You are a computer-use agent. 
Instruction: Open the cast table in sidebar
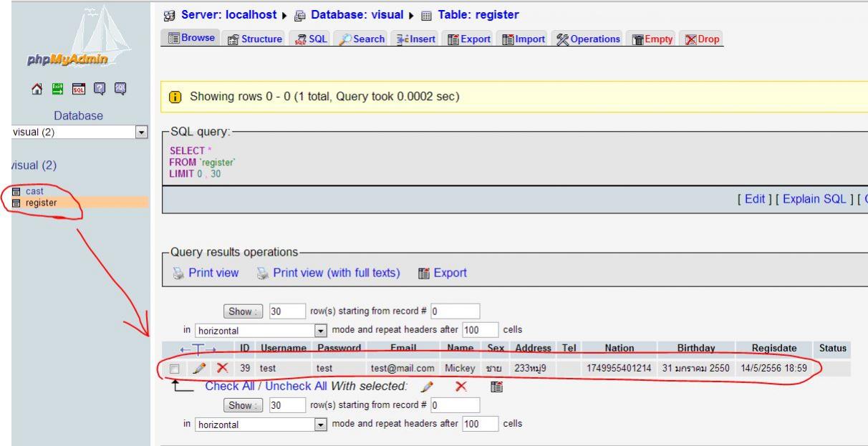tap(35, 192)
